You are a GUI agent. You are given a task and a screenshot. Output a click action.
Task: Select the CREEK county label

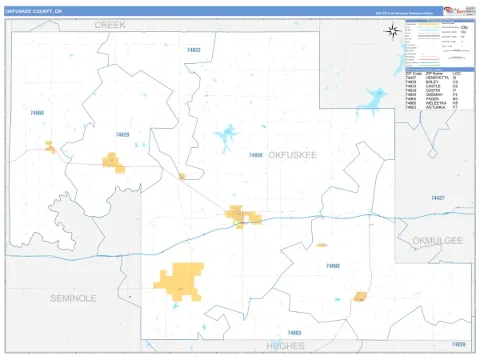[110, 25]
